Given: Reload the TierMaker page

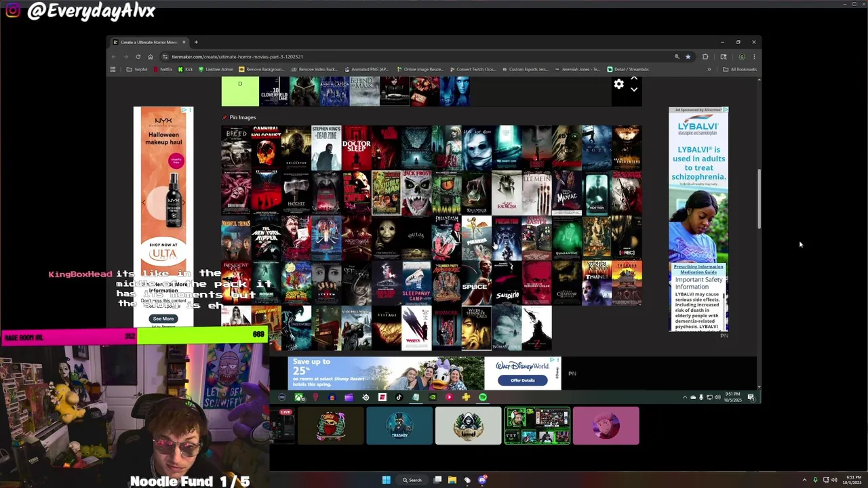Looking at the screenshot, I should pyautogui.click(x=138, y=57).
